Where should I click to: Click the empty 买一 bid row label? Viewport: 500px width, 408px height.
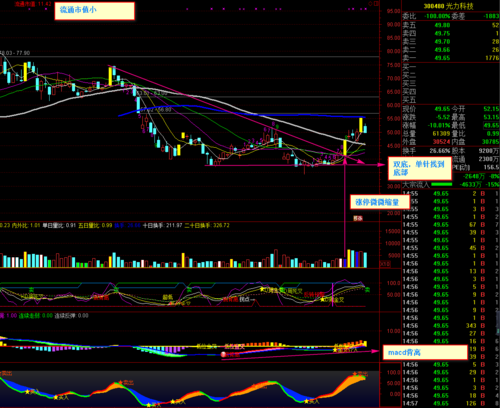tap(409, 67)
